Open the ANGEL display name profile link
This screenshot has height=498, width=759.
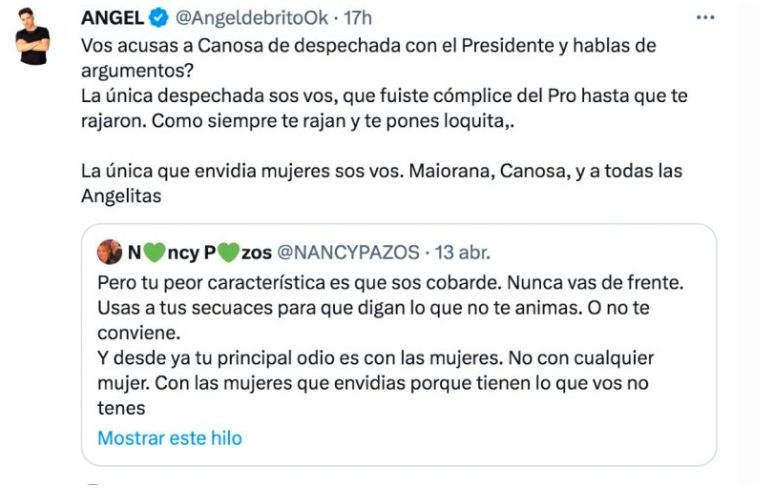tap(111, 18)
